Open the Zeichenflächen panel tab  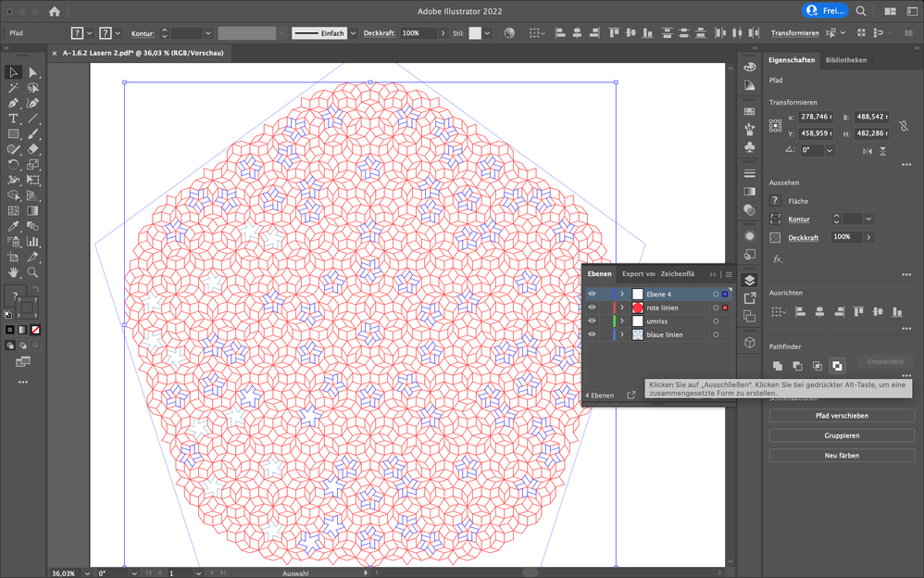click(678, 274)
